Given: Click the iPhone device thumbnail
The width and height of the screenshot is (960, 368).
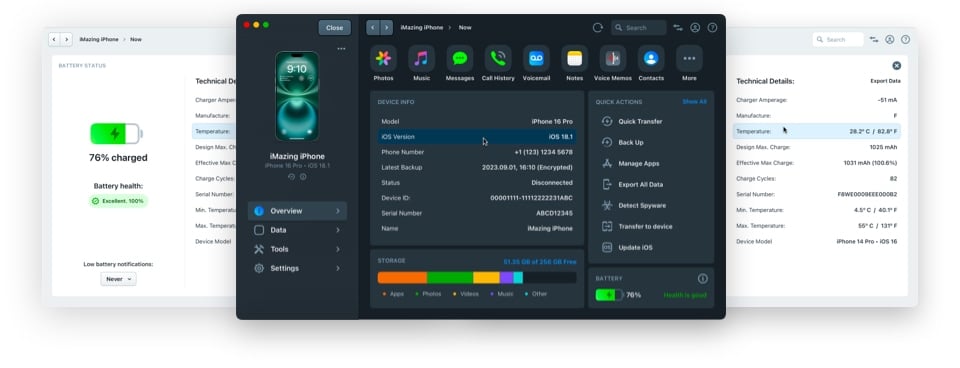Looking at the screenshot, I should pyautogui.click(x=297, y=96).
